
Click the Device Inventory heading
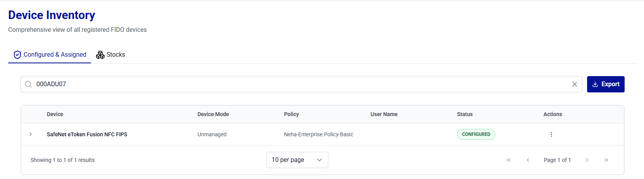pyautogui.click(x=52, y=15)
